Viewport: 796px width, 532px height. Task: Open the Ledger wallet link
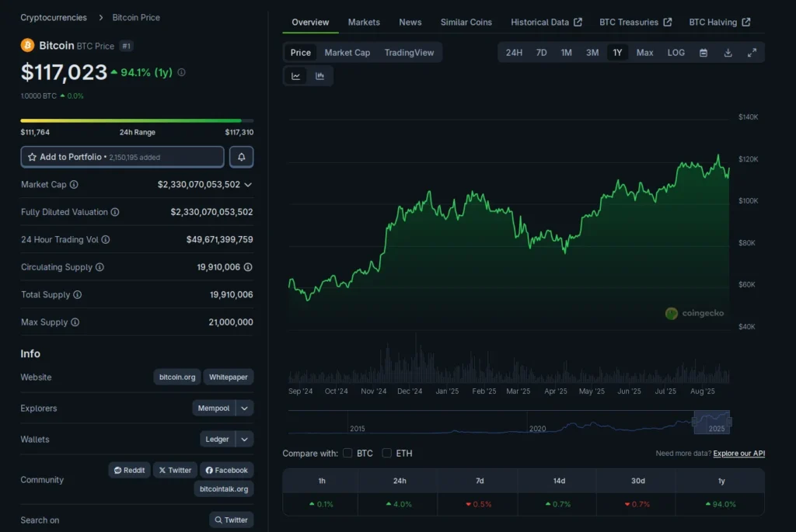click(x=218, y=440)
